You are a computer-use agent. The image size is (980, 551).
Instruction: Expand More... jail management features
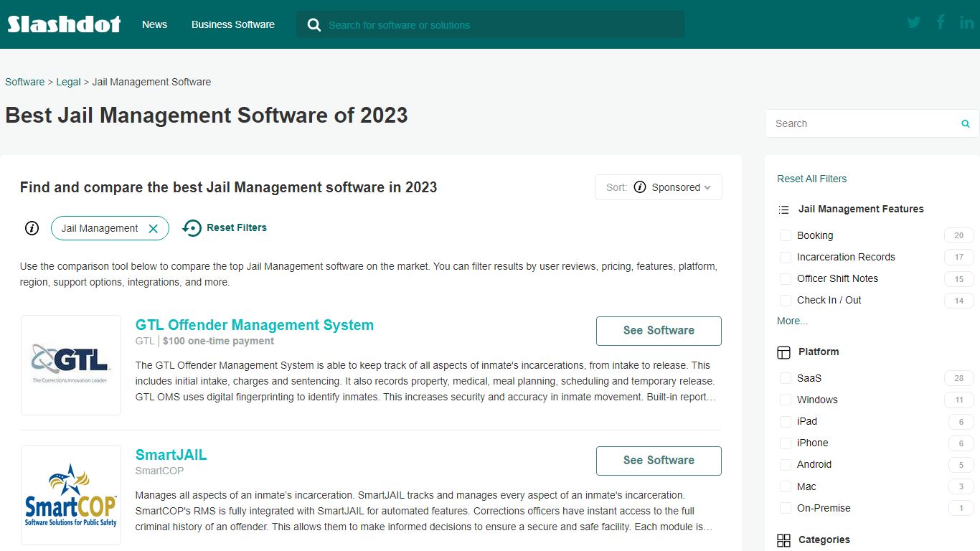792,321
